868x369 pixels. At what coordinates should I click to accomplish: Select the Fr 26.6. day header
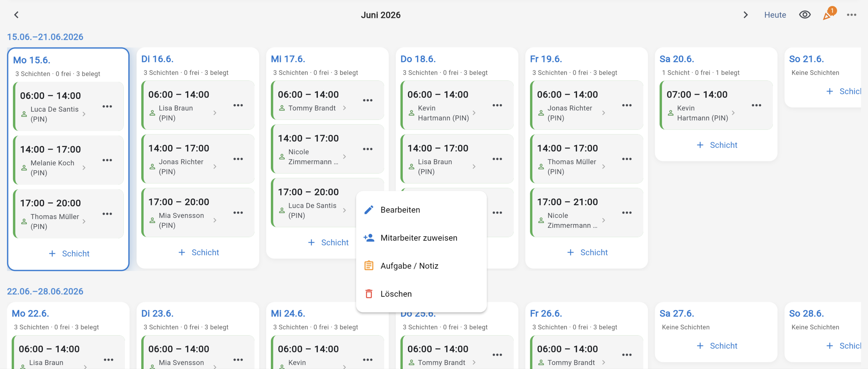coord(545,313)
